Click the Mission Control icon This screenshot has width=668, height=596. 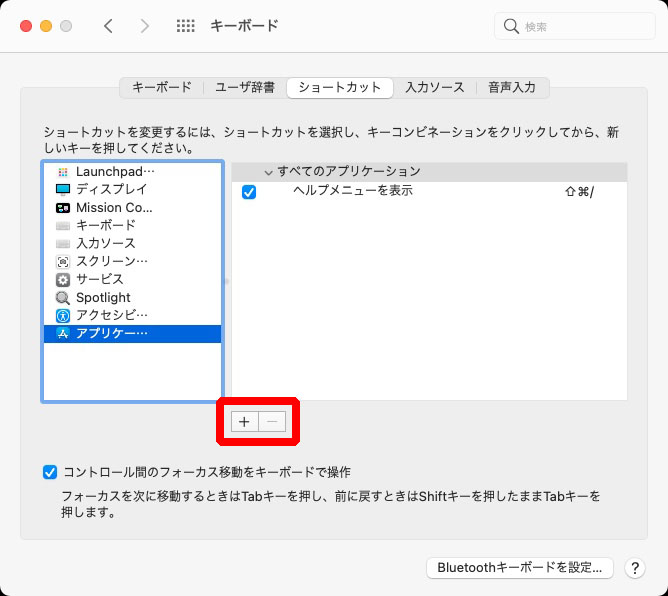click(63, 208)
